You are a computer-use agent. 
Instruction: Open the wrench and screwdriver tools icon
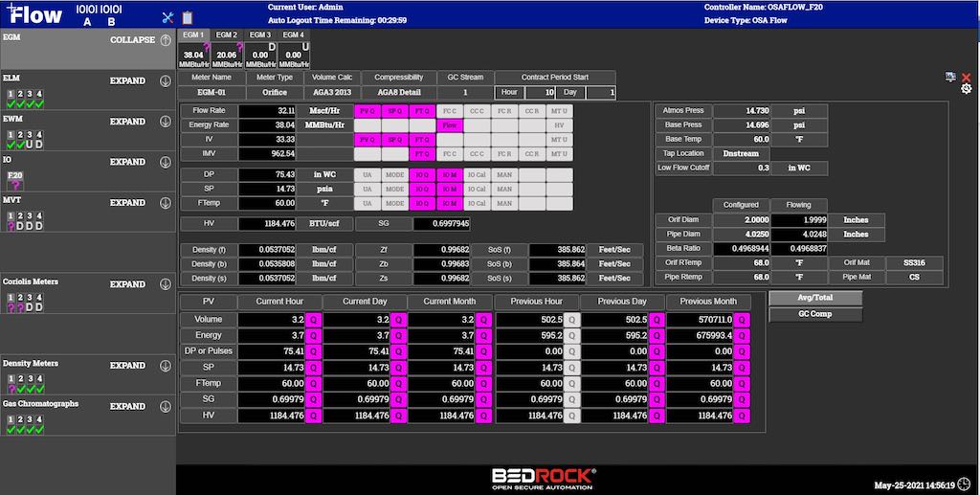coord(167,17)
